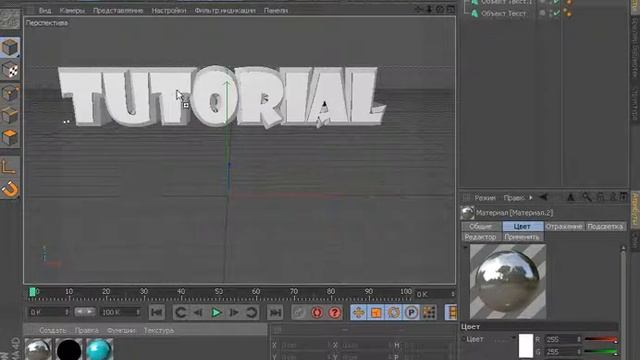Toggle the axis L-shaped tool icon

9,167
